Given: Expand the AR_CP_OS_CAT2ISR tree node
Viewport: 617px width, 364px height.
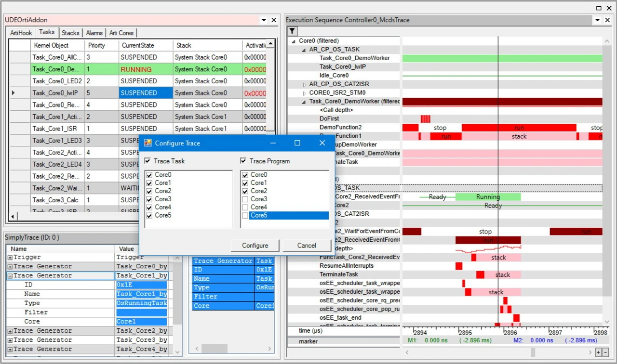Looking at the screenshot, I should [304, 84].
